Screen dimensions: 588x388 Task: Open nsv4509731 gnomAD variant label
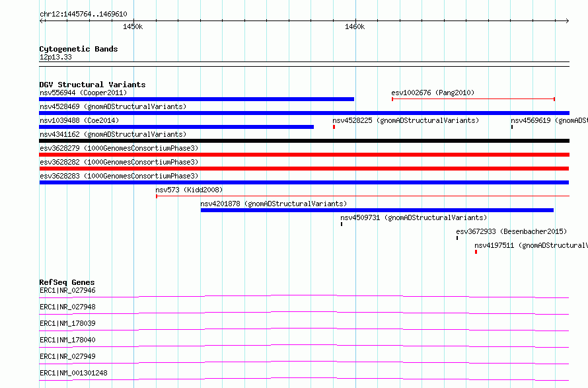tap(414, 217)
